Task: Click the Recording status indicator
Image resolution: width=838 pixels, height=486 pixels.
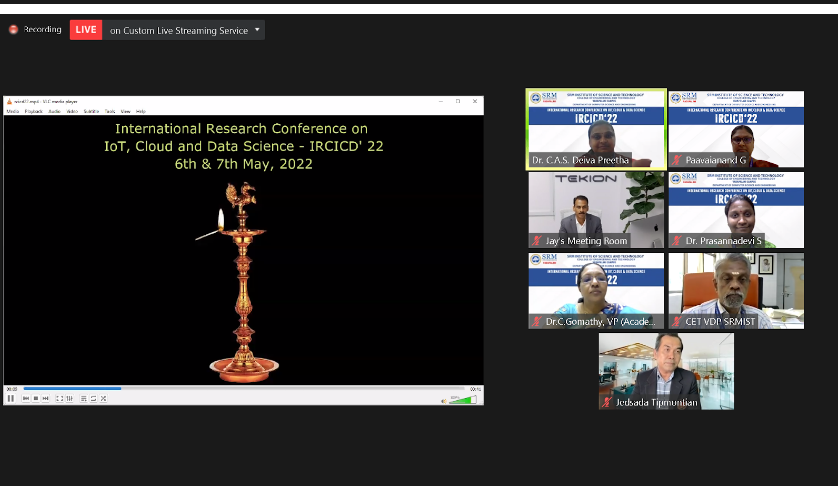Action: pyautogui.click(x=35, y=30)
